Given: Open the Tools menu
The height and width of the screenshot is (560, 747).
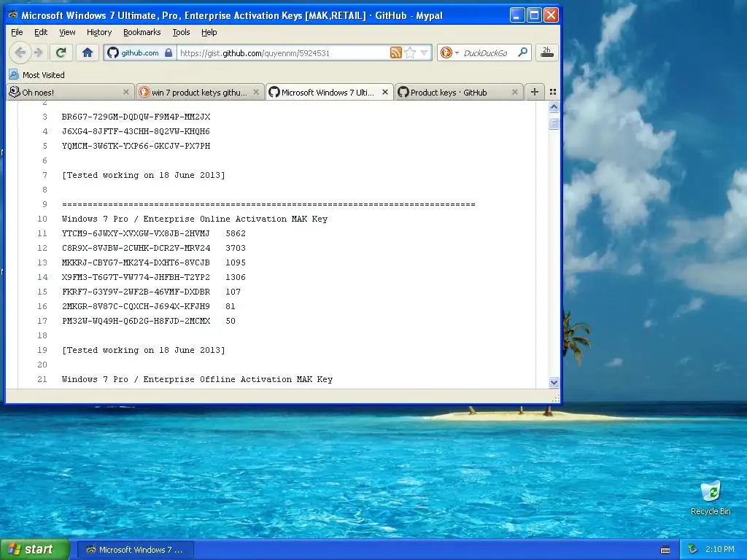Looking at the screenshot, I should 181,32.
